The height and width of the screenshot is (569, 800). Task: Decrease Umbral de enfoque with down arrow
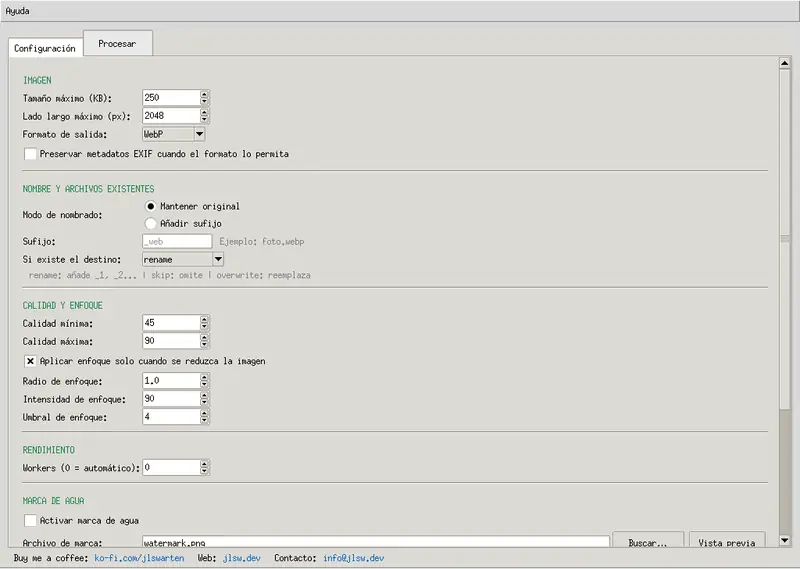(x=205, y=420)
